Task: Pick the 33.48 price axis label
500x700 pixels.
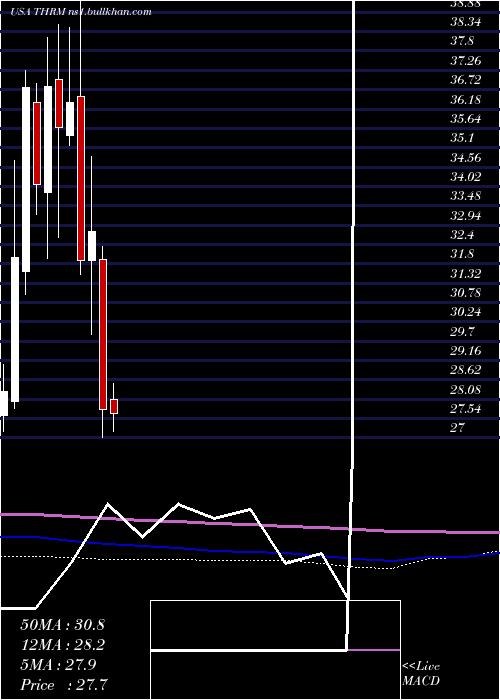Action: click(466, 196)
